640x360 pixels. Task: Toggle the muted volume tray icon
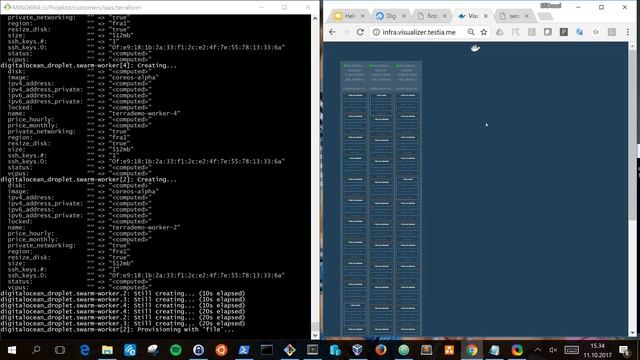[x=553, y=350]
